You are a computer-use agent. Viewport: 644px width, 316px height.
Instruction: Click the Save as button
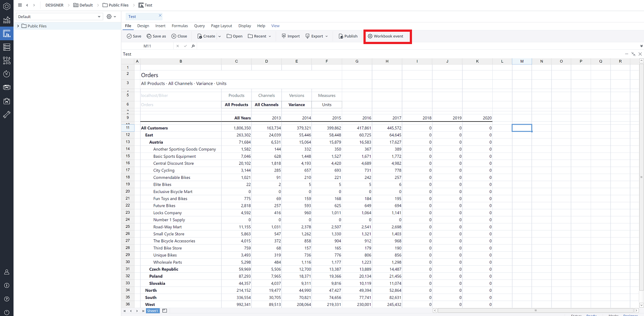click(x=156, y=36)
